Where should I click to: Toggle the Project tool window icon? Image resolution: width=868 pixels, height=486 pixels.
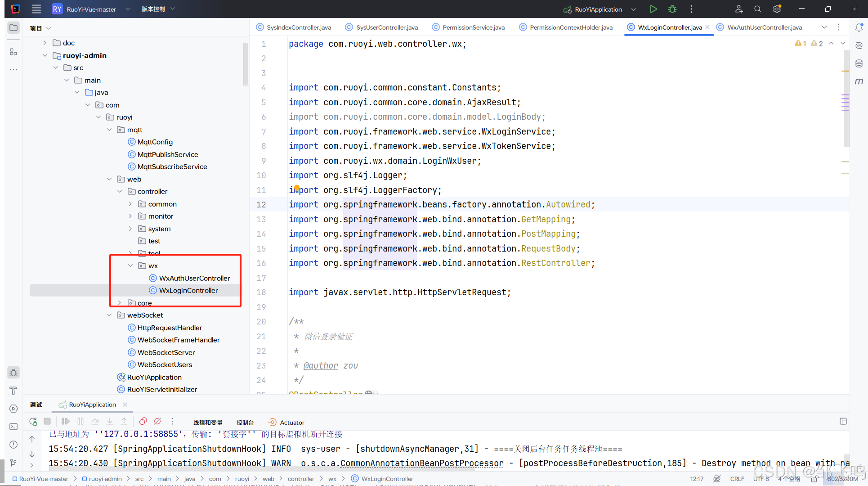coord(13,27)
